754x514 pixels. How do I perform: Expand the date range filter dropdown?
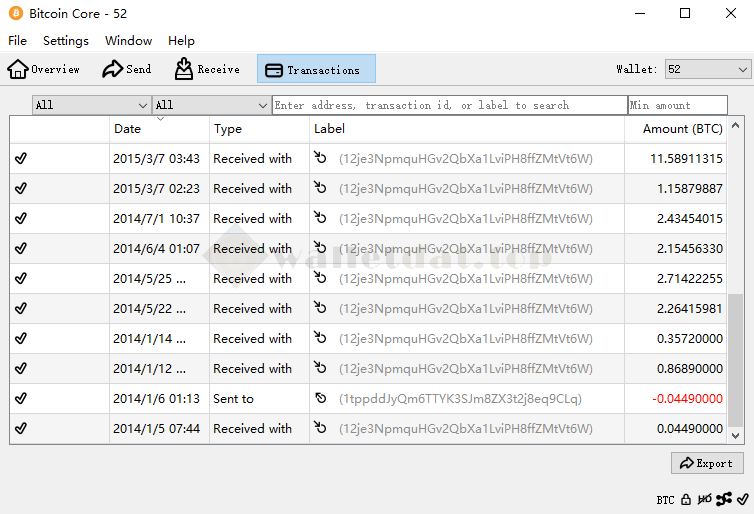click(x=91, y=105)
